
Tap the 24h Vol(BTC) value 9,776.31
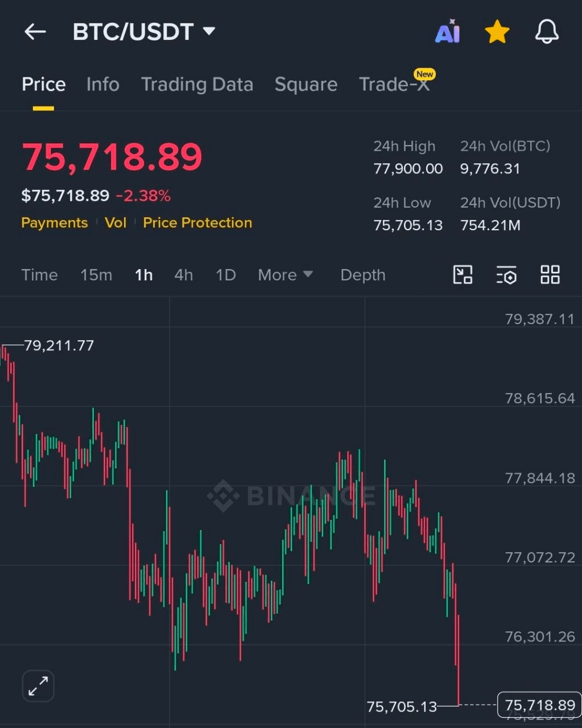[490, 168]
